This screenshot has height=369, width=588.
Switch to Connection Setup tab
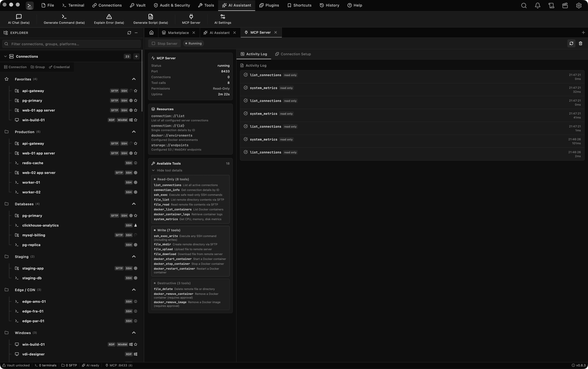[293, 54]
